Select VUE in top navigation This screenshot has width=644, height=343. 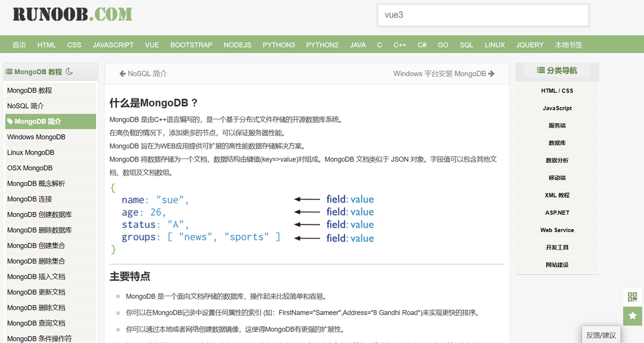tap(152, 45)
